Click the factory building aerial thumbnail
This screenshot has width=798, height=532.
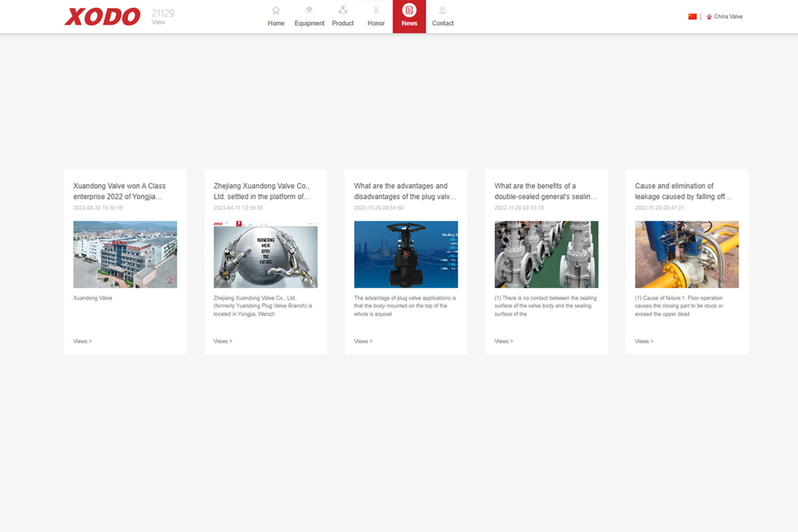click(125, 254)
